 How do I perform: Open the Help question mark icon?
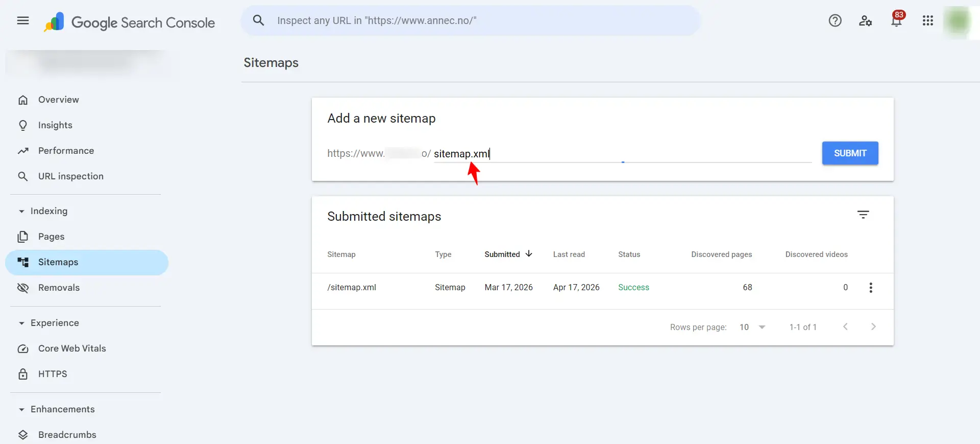pos(835,20)
